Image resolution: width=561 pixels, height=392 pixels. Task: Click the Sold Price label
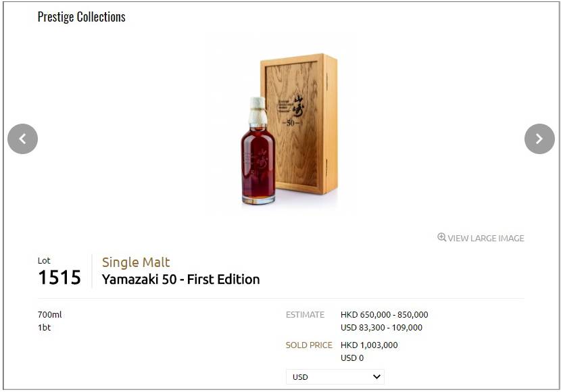[309, 345]
